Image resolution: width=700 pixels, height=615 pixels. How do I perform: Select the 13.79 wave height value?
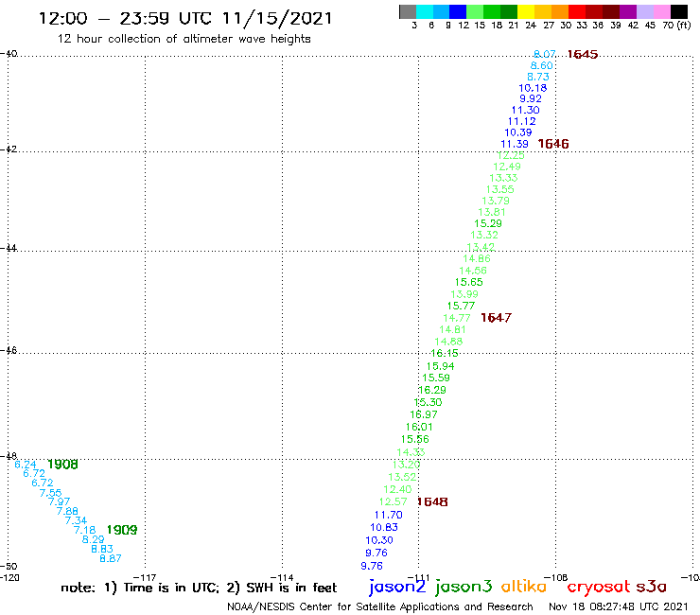pyautogui.click(x=496, y=201)
